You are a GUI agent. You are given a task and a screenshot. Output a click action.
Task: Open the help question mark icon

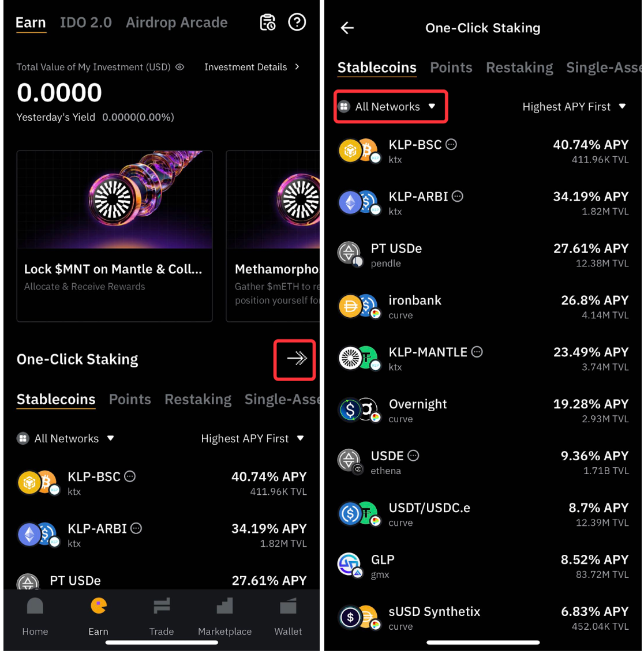(297, 22)
